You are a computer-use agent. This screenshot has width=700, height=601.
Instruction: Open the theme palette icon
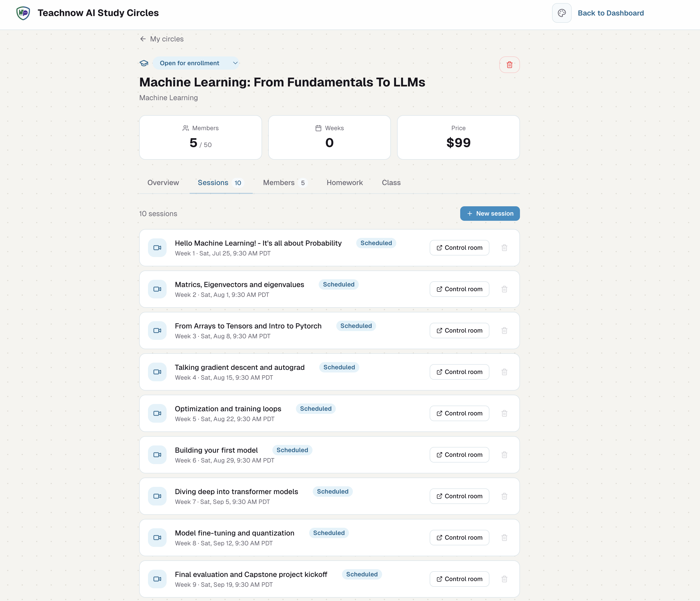[562, 13]
